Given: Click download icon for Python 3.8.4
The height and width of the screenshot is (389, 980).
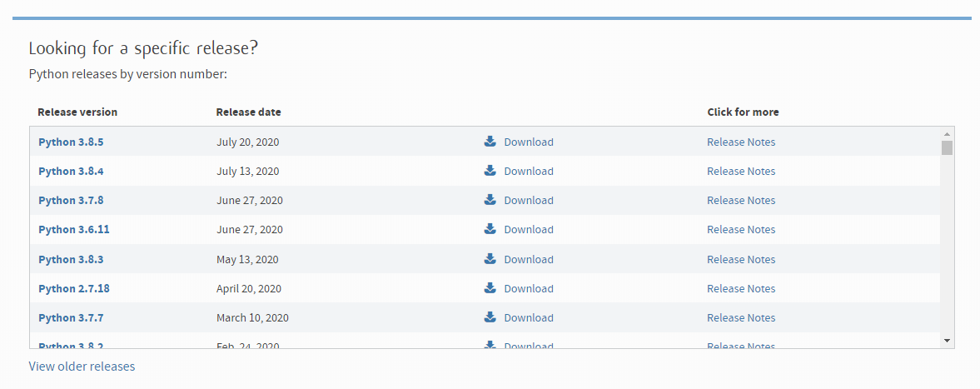Looking at the screenshot, I should click(x=490, y=171).
